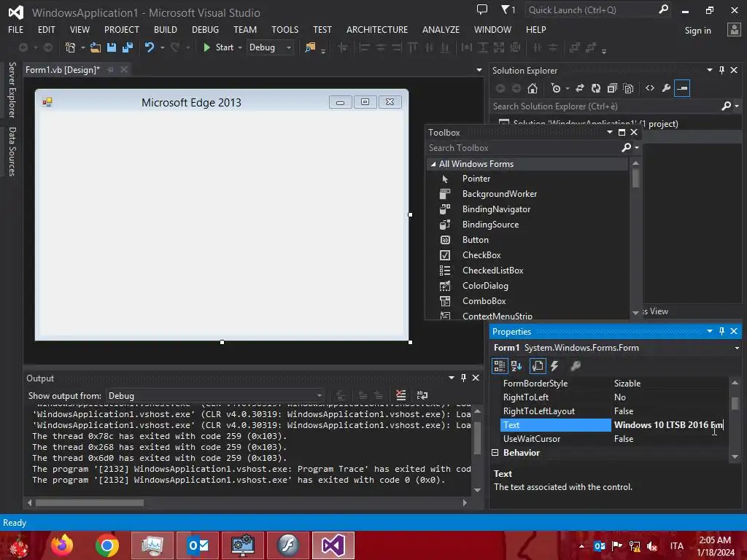Switch to the Form1.vb [Design] tab

tap(63, 69)
